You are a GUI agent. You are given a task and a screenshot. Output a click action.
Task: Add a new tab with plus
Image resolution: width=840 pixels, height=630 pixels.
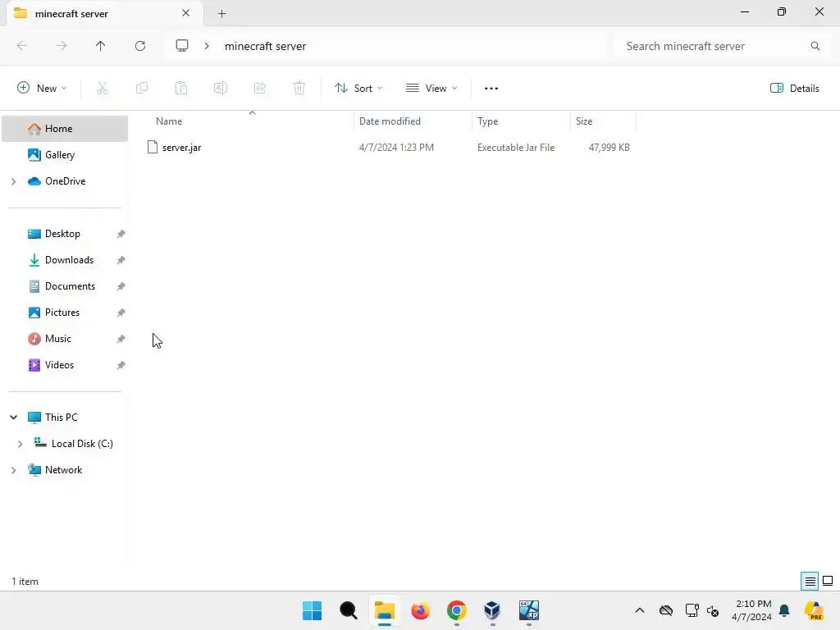point(221,13)
